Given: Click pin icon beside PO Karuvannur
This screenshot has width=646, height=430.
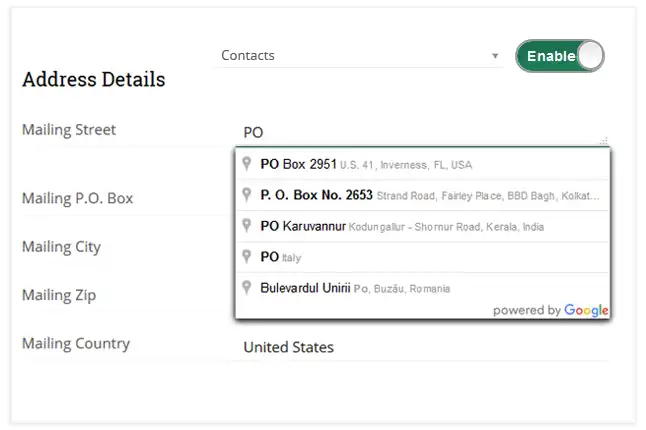Looking at the screenshot, I should click(x=247, y=226).
